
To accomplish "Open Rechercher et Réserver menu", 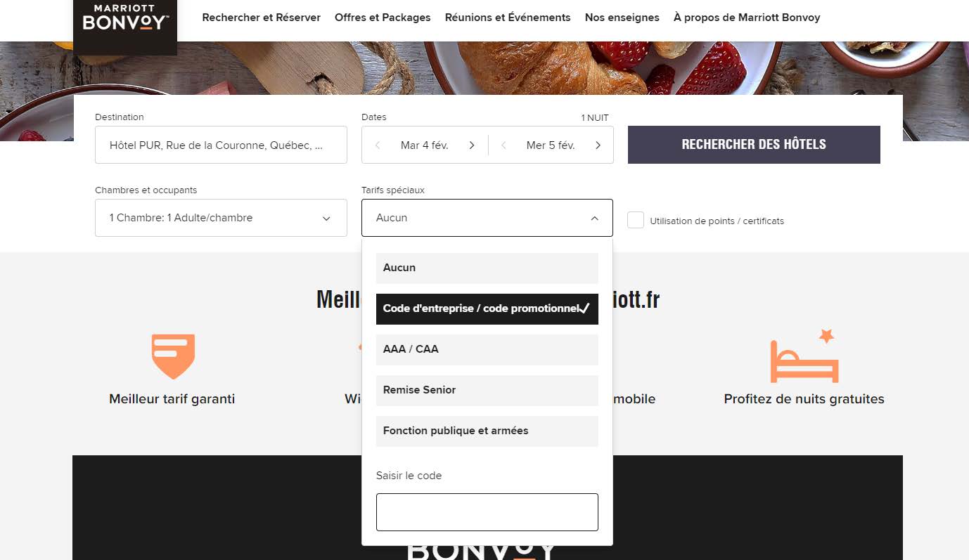I will [261, 18].
